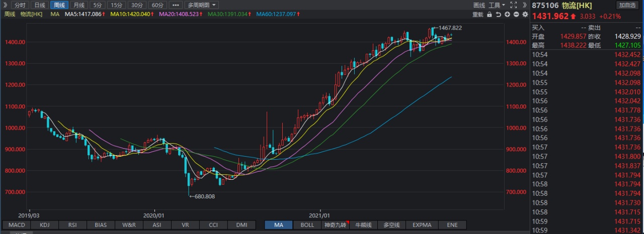Collapse right panel with double-chevron icon
Screen dimensions: 644x234
(x=525, y=5)
